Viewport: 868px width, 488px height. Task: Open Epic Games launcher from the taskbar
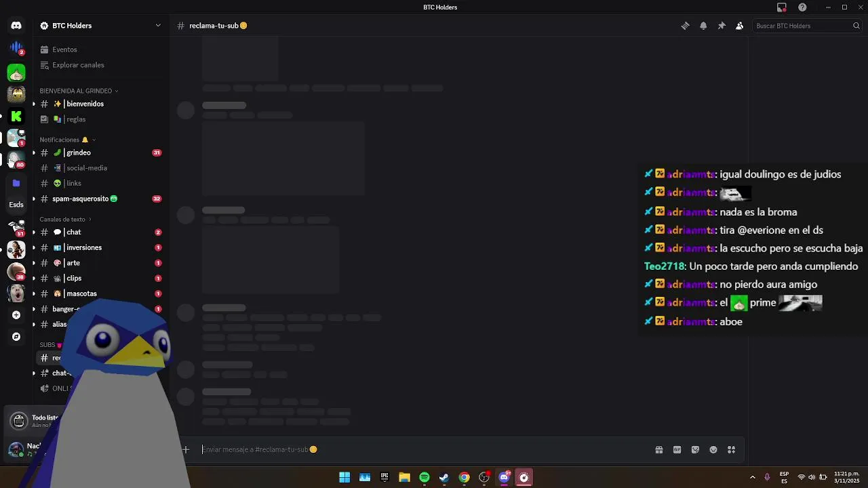(x=384, y=477)
